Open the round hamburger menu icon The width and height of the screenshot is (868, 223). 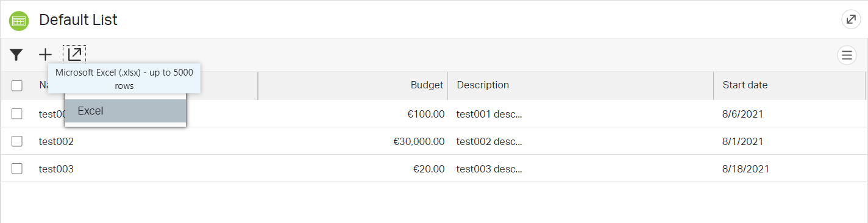[846, 55]
